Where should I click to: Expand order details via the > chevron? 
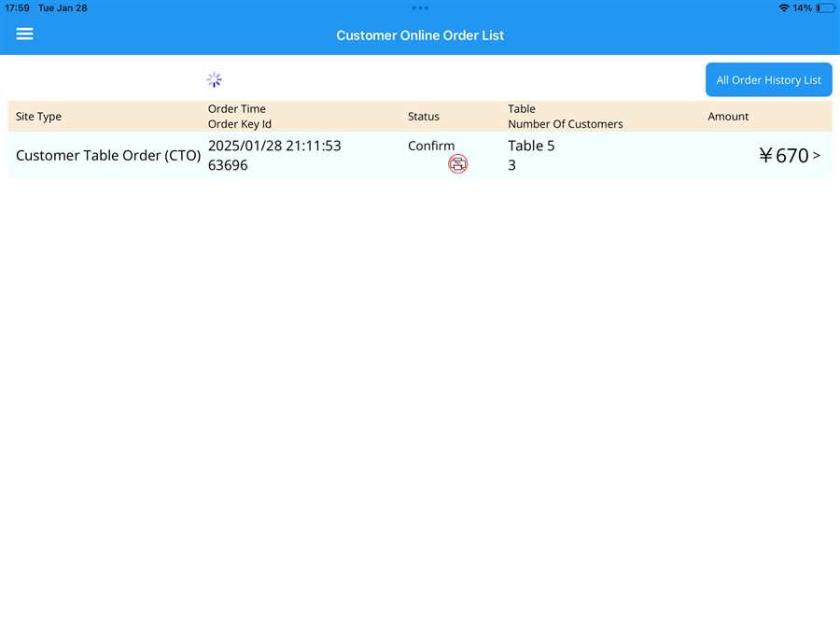pos(817,155)
